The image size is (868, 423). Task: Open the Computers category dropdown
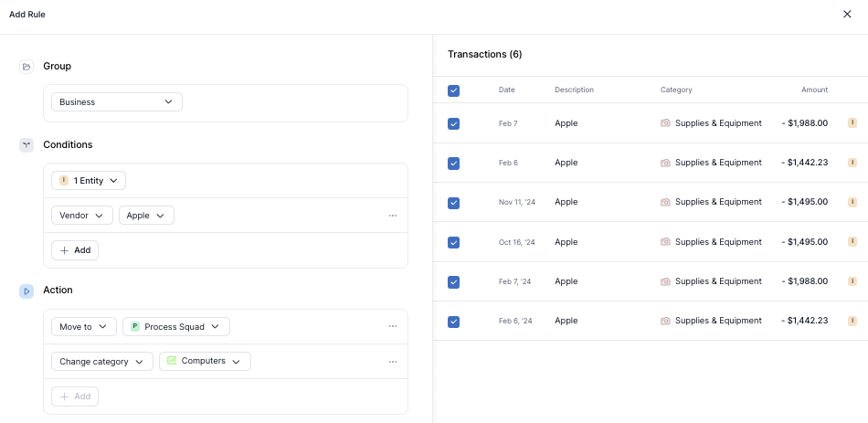205,362
